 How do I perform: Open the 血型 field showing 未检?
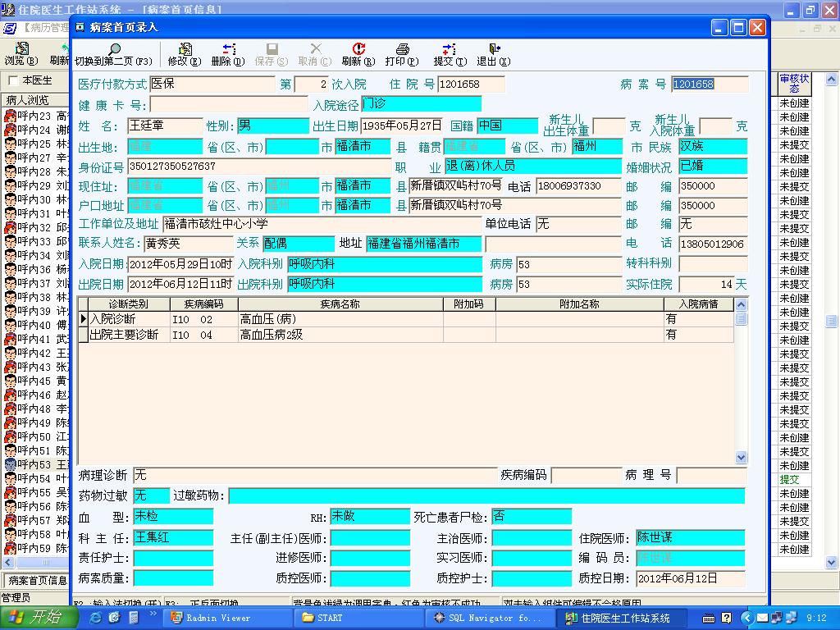tap(173, 517)
